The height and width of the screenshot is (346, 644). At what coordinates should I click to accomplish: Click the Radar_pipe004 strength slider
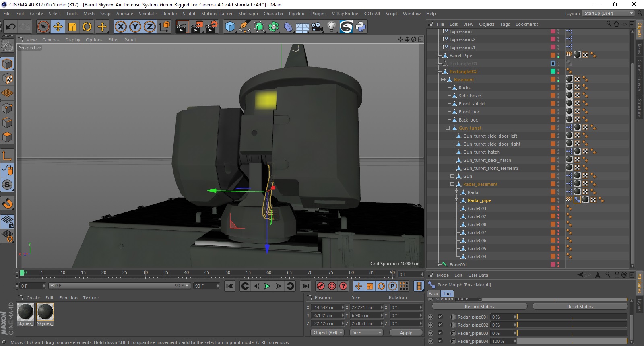pyautogui.click(x=572, y=341)
